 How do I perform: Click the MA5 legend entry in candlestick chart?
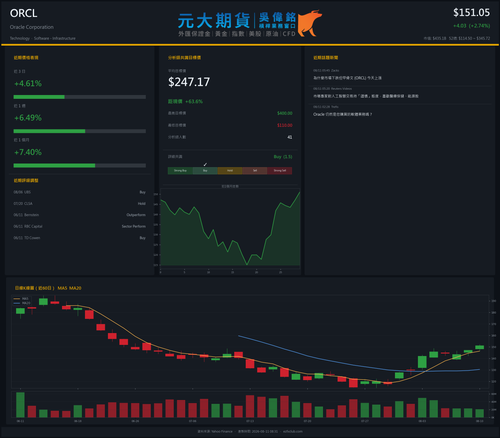point(21,299)
